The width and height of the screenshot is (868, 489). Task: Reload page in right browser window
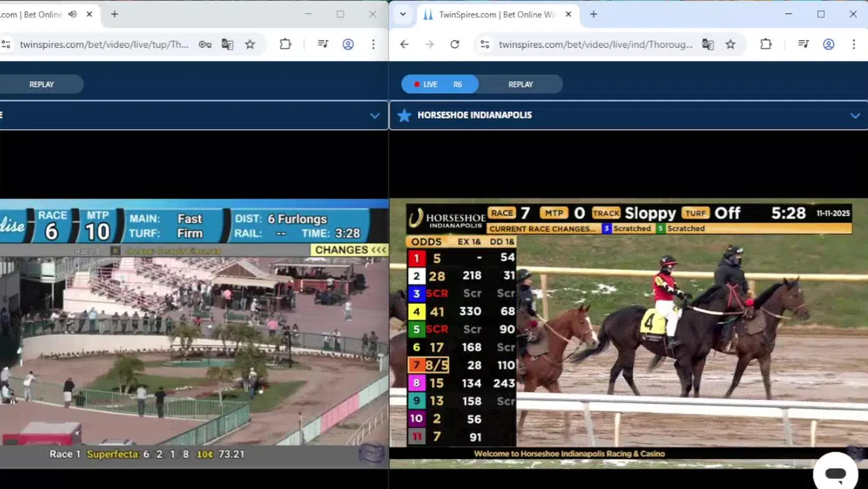click(454, 44)
